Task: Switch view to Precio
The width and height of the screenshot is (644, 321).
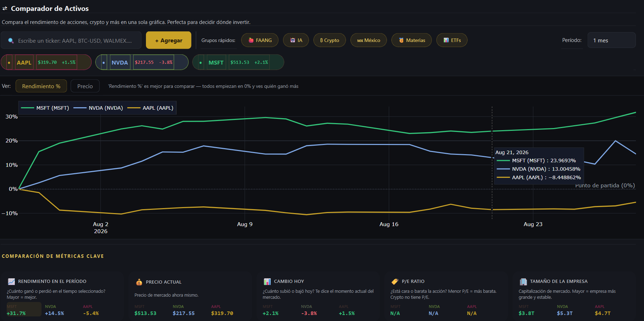Action: [x=85, y=86]
